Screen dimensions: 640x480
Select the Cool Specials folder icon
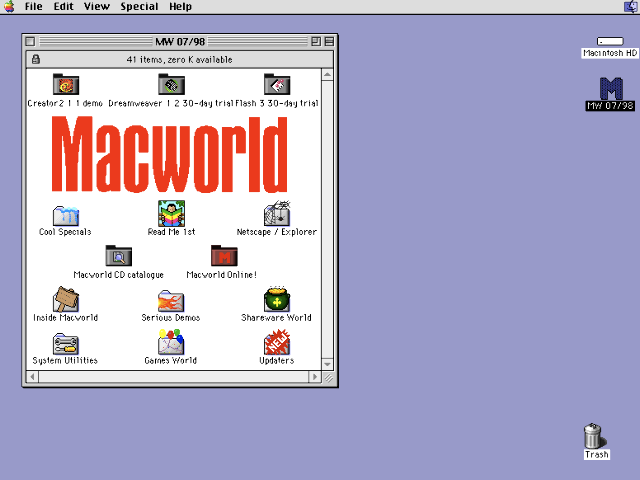tap(66, 216)
